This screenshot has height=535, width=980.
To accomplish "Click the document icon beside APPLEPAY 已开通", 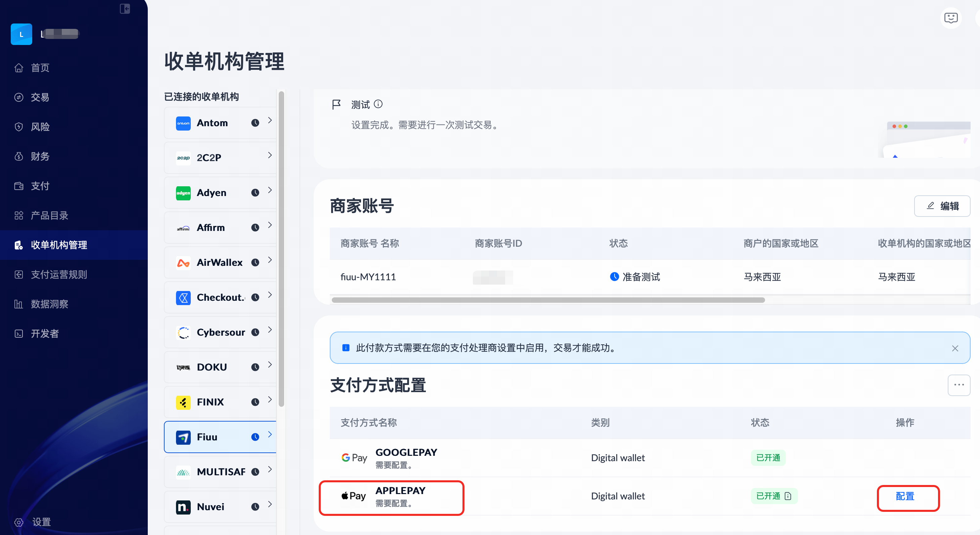I will 788,496.
